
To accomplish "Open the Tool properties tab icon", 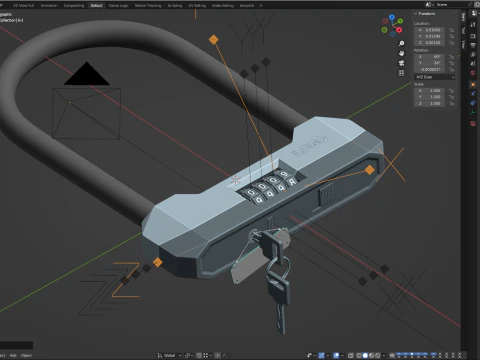I will tap(473, 24).
